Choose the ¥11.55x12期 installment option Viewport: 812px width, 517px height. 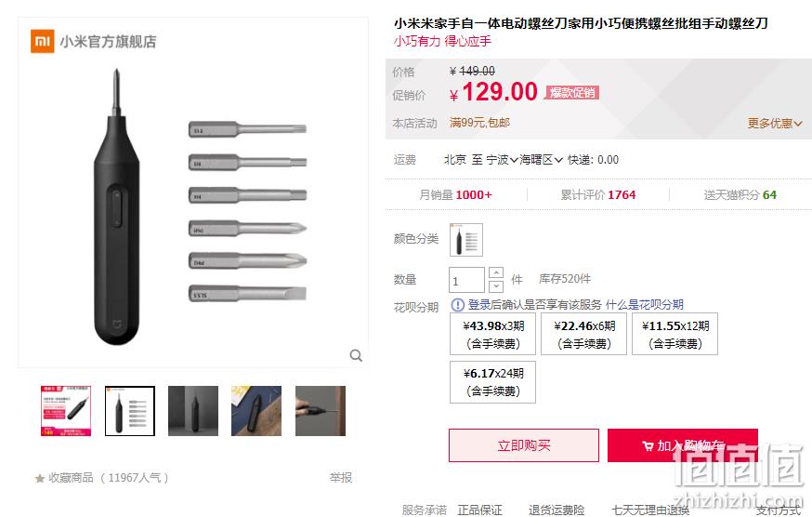click(x=675, y=334)
